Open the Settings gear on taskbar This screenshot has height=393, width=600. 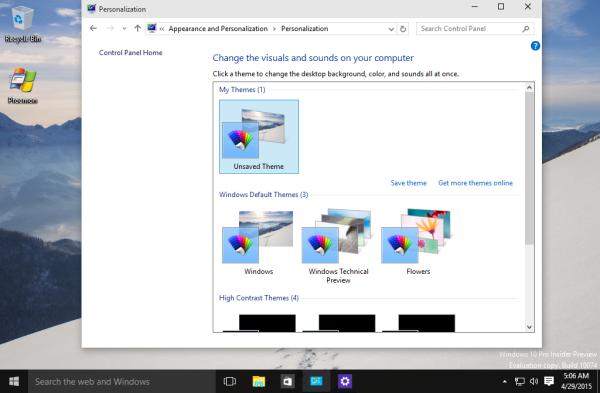point(345,382)
